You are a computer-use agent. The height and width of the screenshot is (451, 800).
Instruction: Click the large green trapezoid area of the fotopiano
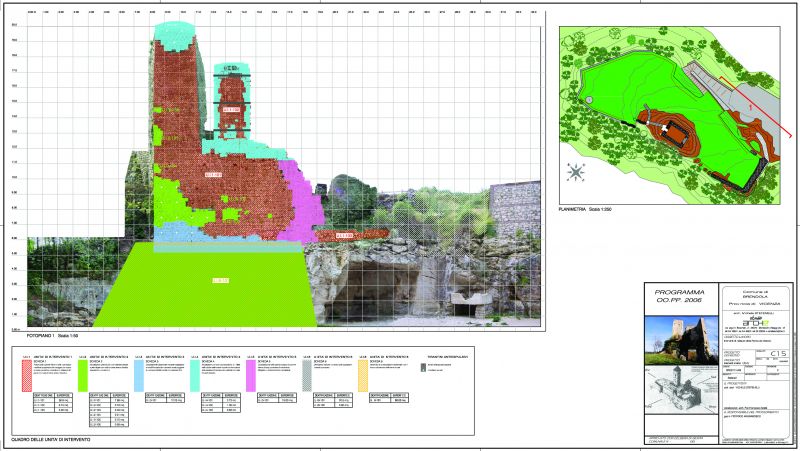206,284
